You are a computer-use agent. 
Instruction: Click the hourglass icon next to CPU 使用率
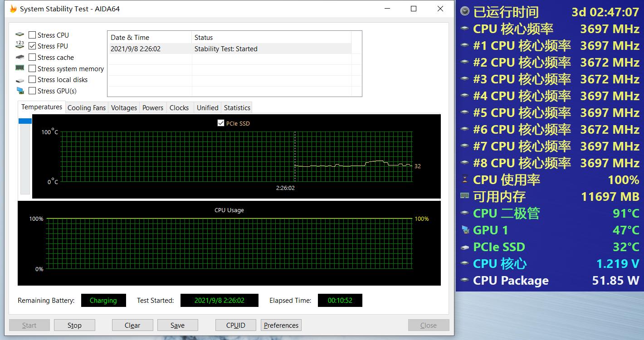[x=465, y=180]
